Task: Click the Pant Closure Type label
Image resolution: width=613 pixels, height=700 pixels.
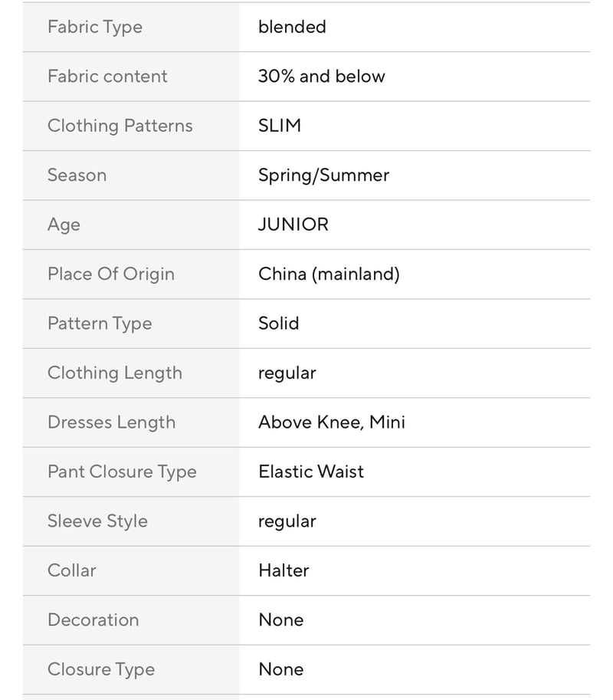Action: [122, 472]
